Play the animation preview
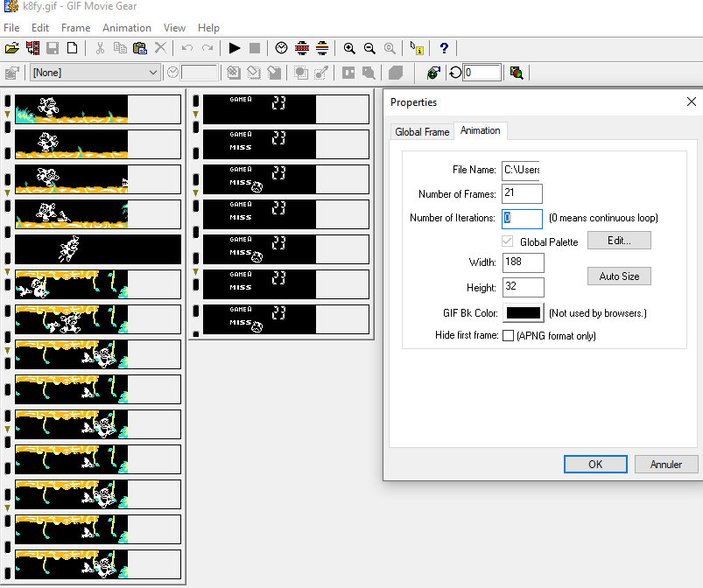 click(235, 48)
